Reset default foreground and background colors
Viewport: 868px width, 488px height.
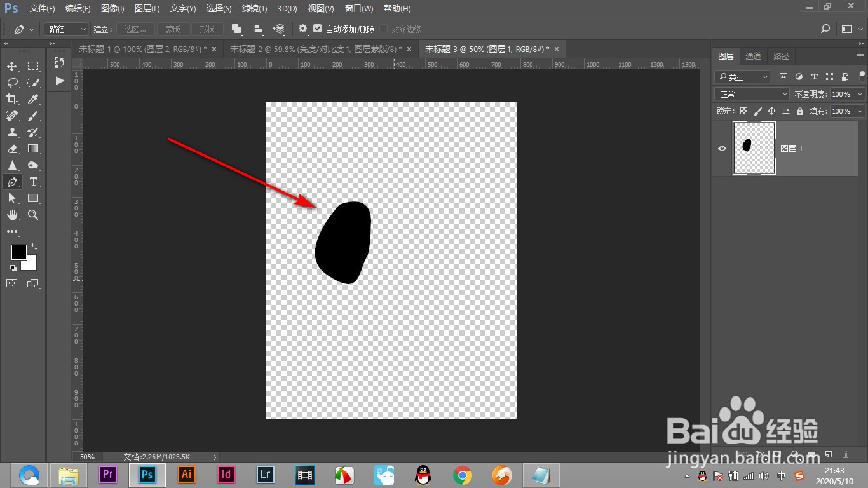[13, 268]
